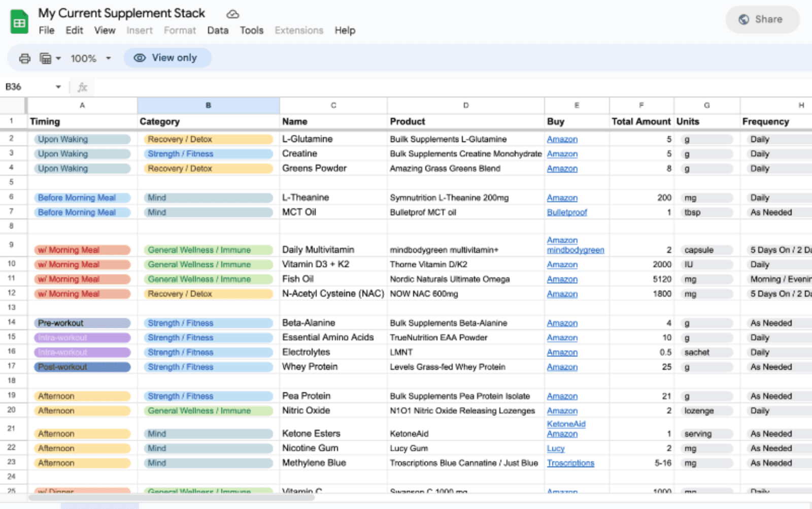Open the Amazon link for Whey Protein
Image resolution: width=812 pixels, height=509 pixels.
pyautogui.click(x=562, y=367)
